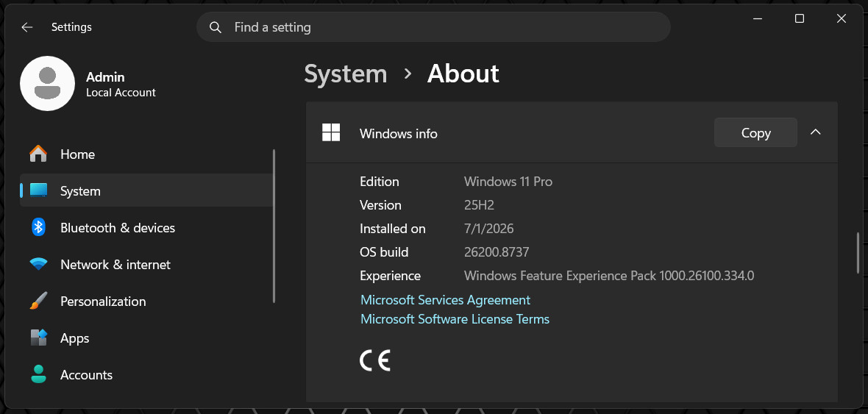Screen dimensions: 868x414
Task: Click the CE certification mark
Action: [375, 360]
